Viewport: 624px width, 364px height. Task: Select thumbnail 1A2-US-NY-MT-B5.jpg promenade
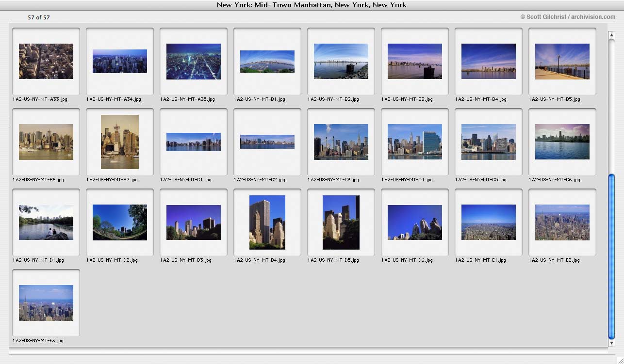pos(562,61)
